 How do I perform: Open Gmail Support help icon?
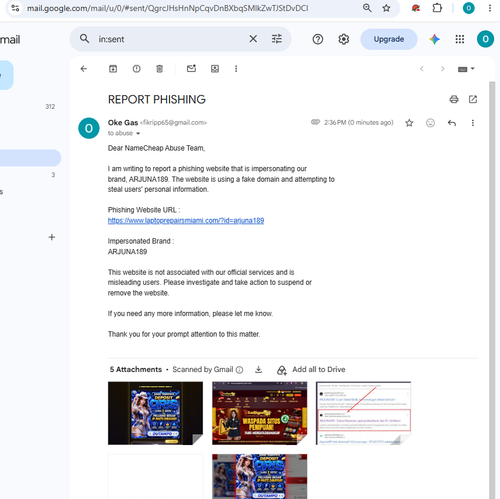318,39
